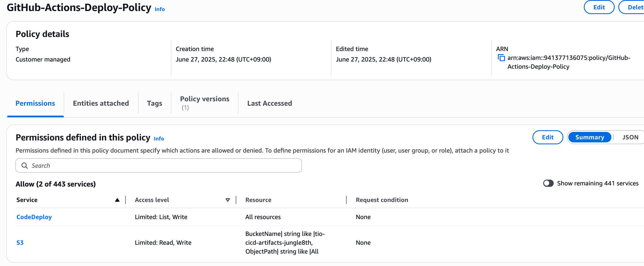Switch policy view to JSON

(630, 137)
